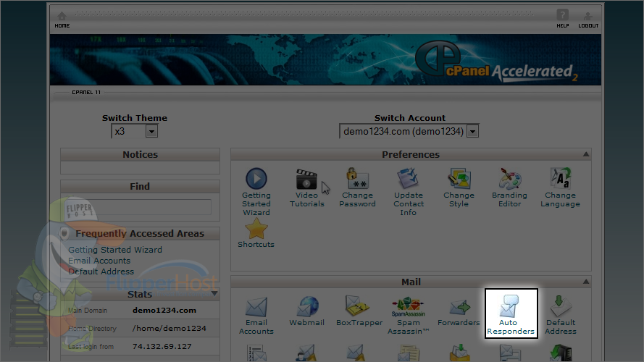
Task: Click the Find search field
Action: point(140,207)
